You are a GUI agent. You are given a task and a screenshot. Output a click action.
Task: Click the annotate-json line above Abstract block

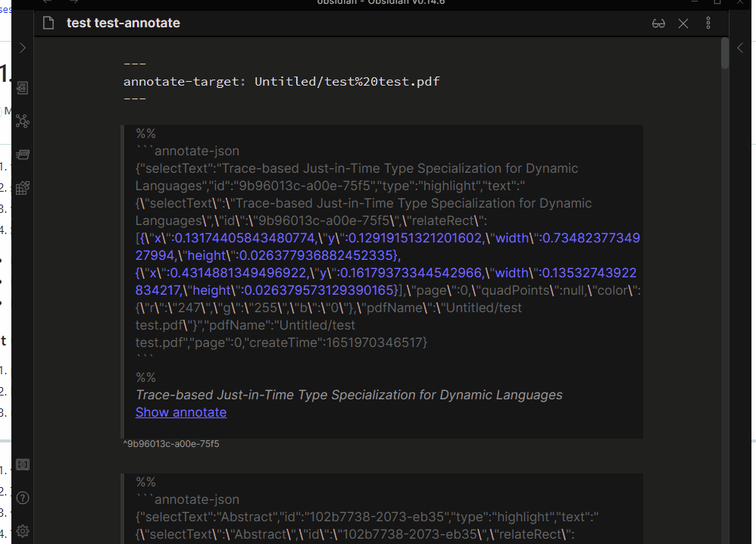click(188, 499)
